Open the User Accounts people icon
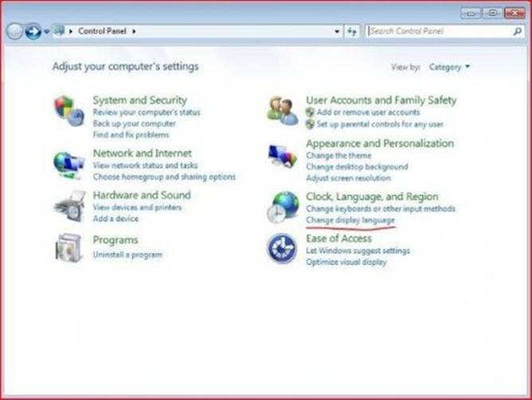Viewport: 532px width, 400px height. tap(282, 111)
